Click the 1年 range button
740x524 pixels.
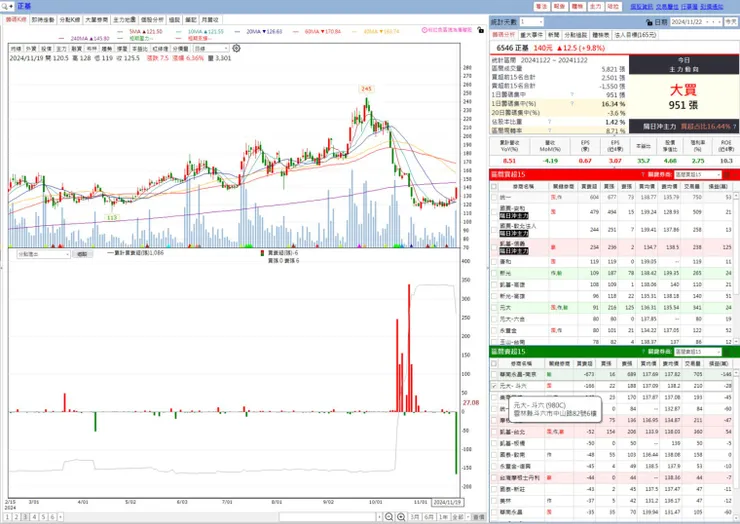click(x=443, y=517)
